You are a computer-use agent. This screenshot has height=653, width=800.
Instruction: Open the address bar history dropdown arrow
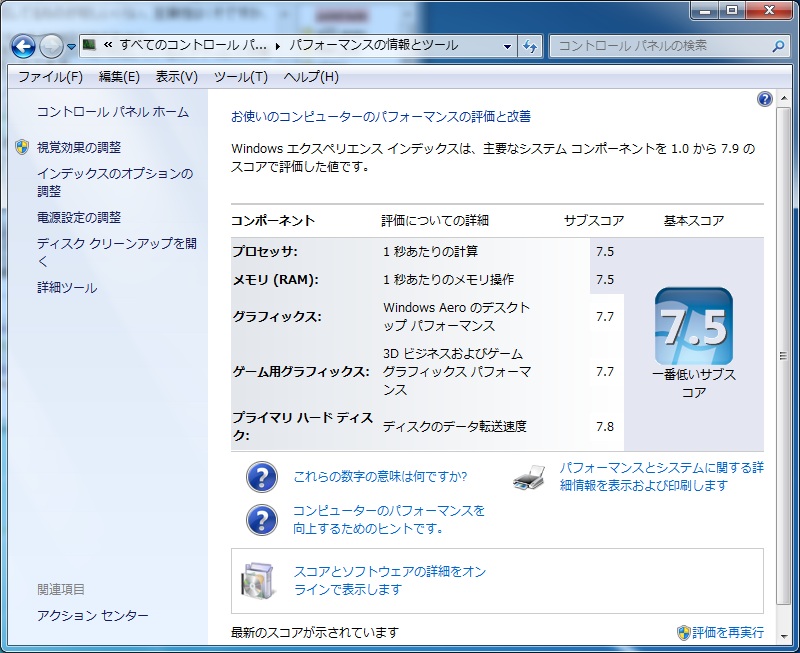508,46
